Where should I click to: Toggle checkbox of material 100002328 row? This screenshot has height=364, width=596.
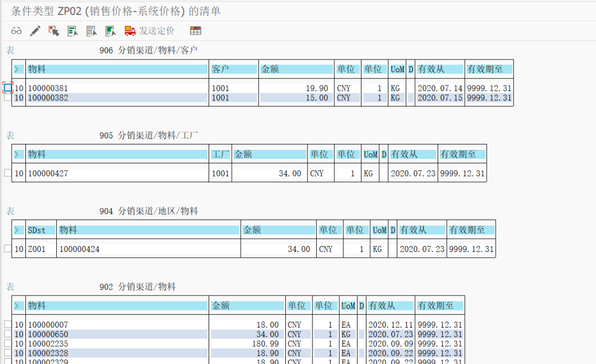click(8, 352)
